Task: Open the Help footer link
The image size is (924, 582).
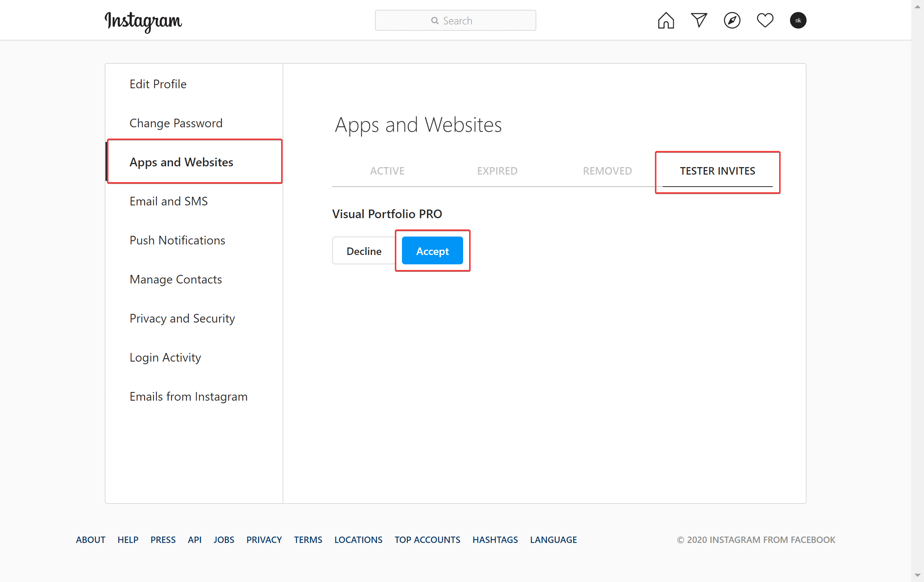Action: (128, 540)
